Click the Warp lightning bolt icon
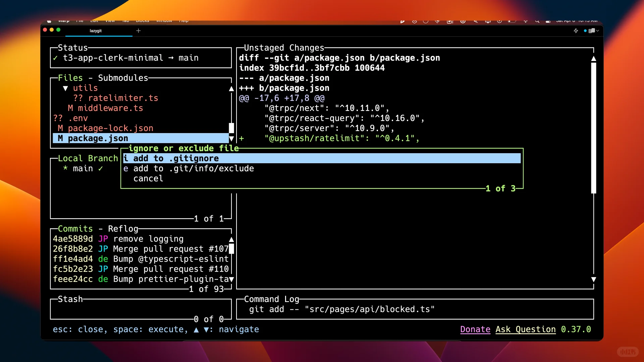Viewport: 644px width, 362px height. (x=576, y=31)
